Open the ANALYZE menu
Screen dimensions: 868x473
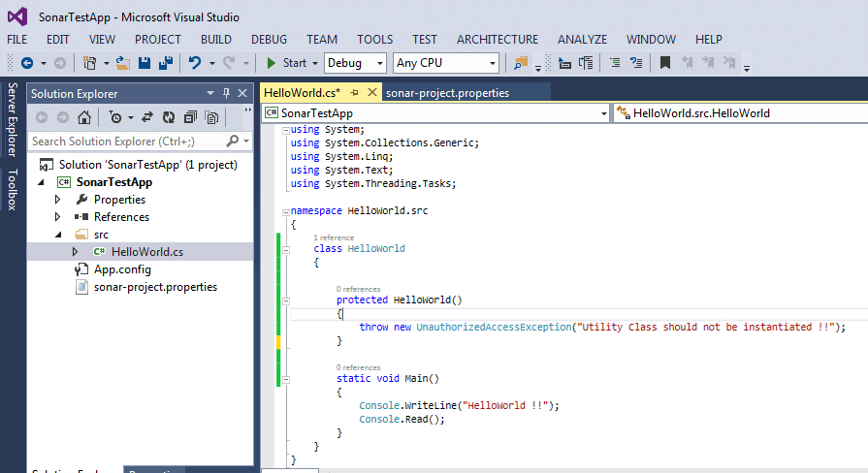click(582, 40)
